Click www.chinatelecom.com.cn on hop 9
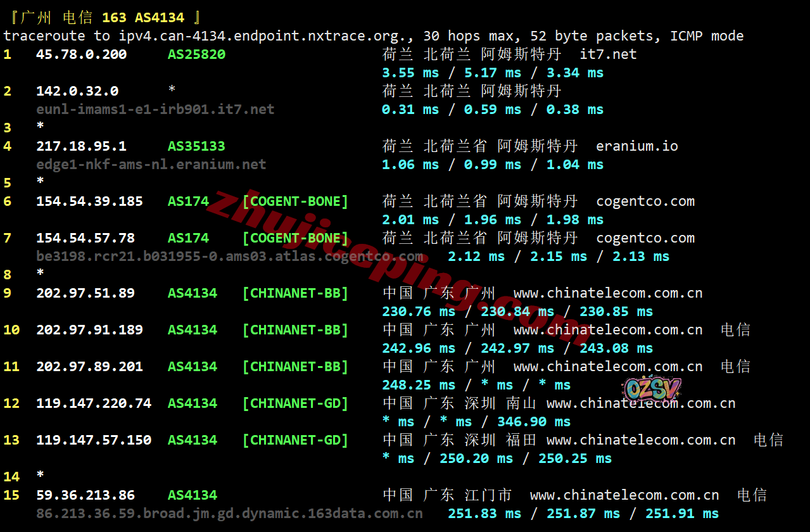The width and height of the screenshot is (810, 532). [607, 293]
